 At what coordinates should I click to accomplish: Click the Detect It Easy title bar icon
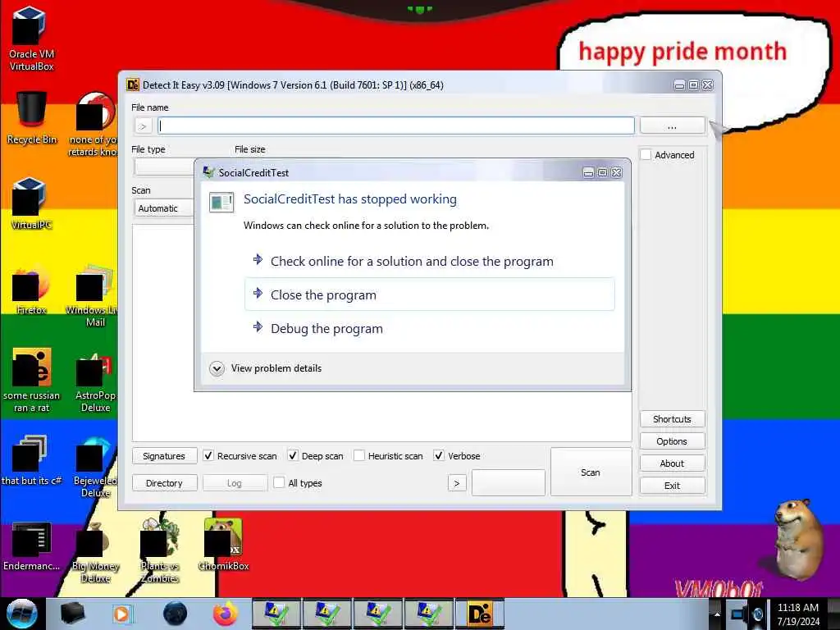click(x=133, y=84)
